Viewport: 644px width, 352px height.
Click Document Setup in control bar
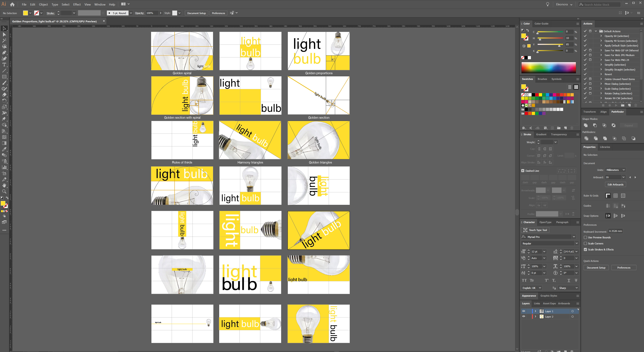(197, 13)
